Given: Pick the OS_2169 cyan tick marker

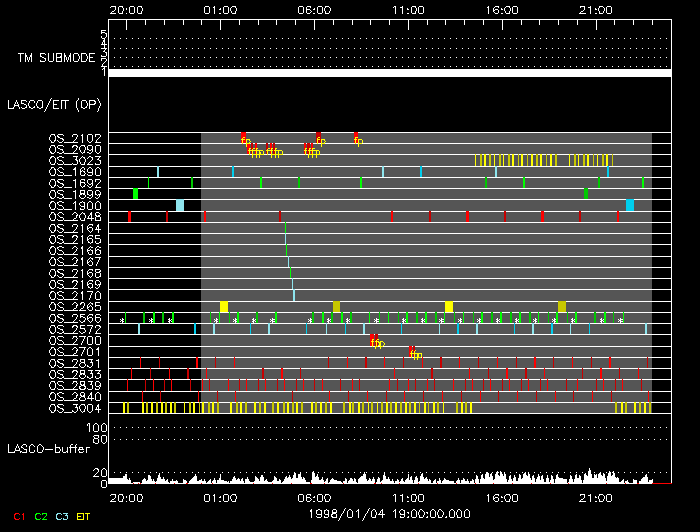Looking at the screenshot, I should point(292,284).
